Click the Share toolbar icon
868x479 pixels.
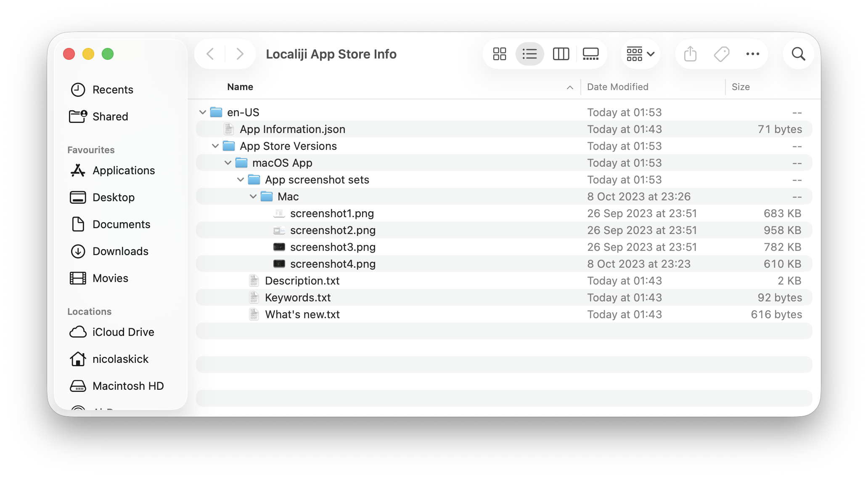tap(690, 54)
